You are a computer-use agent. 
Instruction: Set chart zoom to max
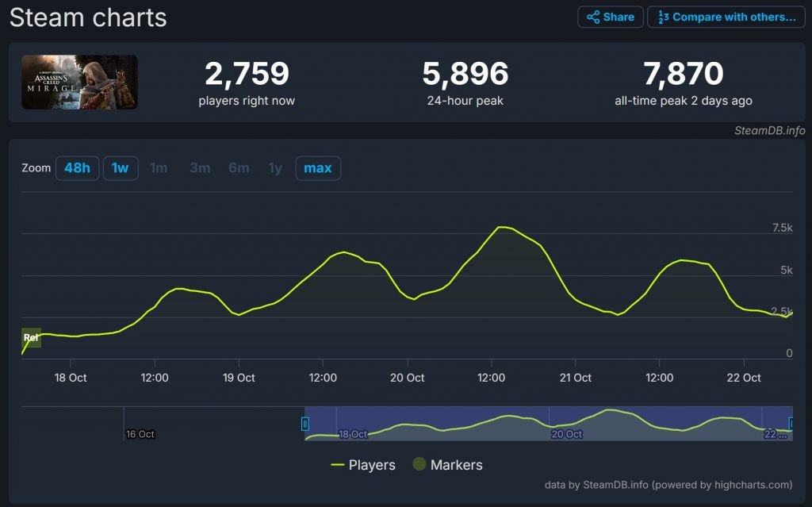[317, 168]
